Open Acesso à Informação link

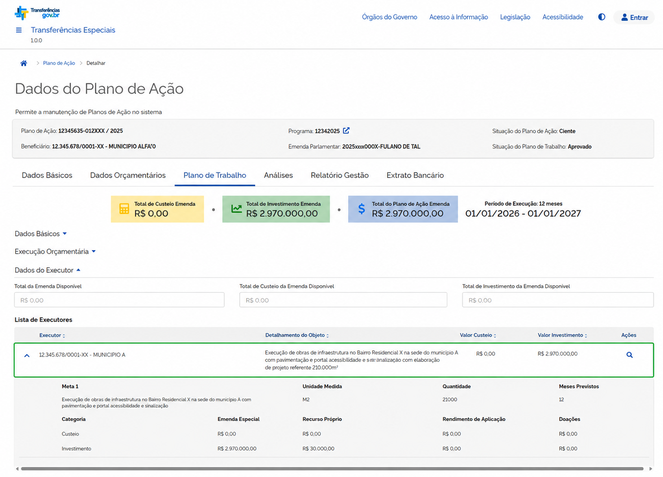pyautogui.click(x=458, y=17)
